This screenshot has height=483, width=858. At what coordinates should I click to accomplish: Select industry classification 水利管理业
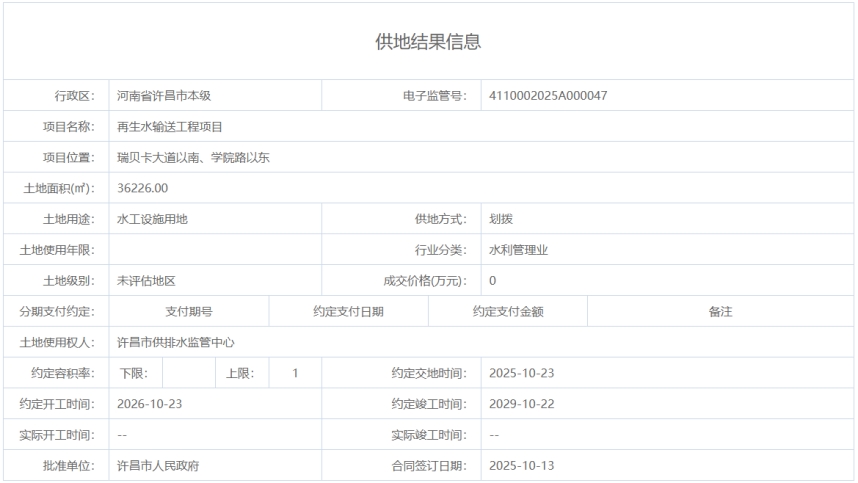pos(518,250)
